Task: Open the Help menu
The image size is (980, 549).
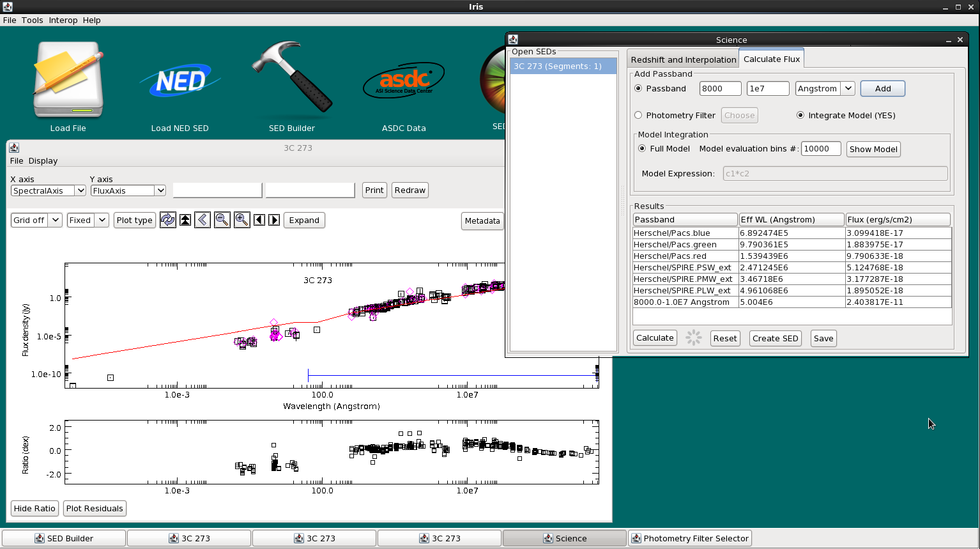Action: click(92, 20)
